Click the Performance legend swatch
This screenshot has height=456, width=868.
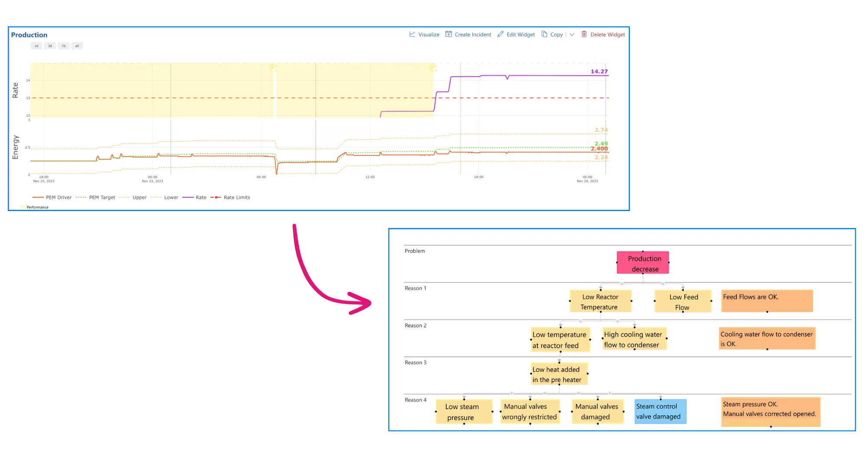tap(23, 207)
